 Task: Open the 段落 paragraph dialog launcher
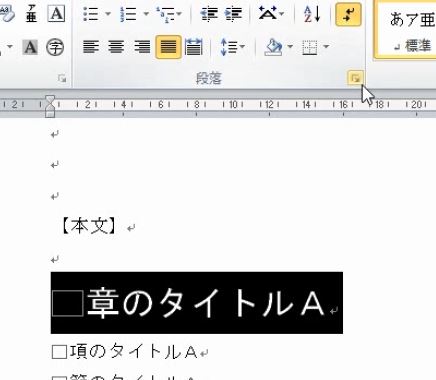355,79
